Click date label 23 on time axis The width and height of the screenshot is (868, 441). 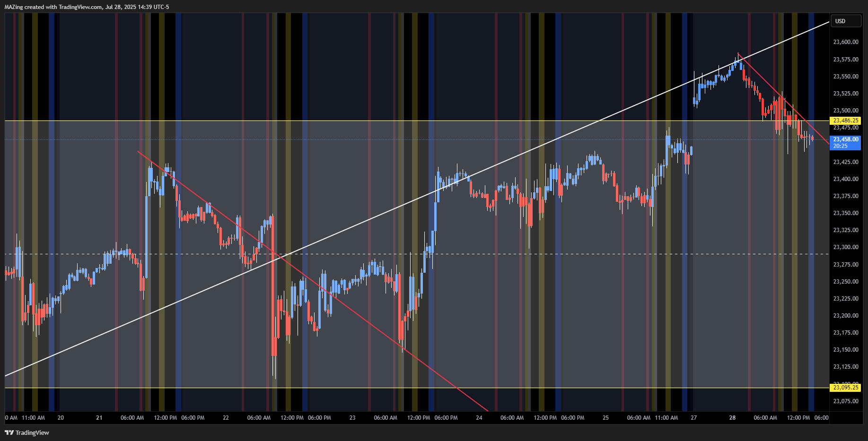point(352,418)
